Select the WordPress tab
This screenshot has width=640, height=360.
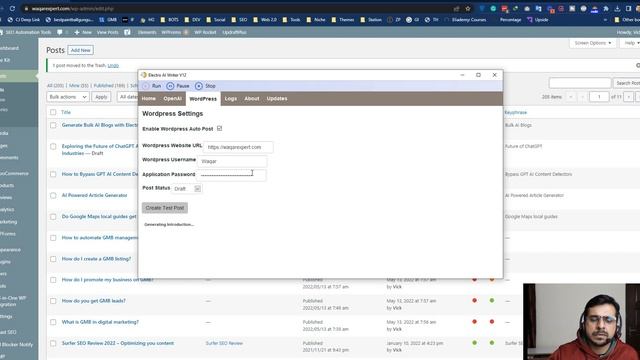[x=203, y=99]
